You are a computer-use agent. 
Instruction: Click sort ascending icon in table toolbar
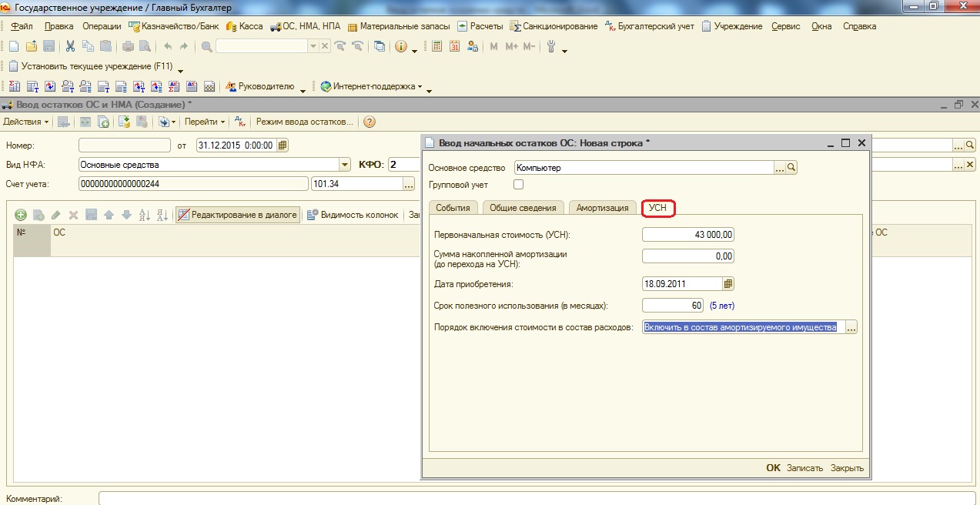coord(144,216)
